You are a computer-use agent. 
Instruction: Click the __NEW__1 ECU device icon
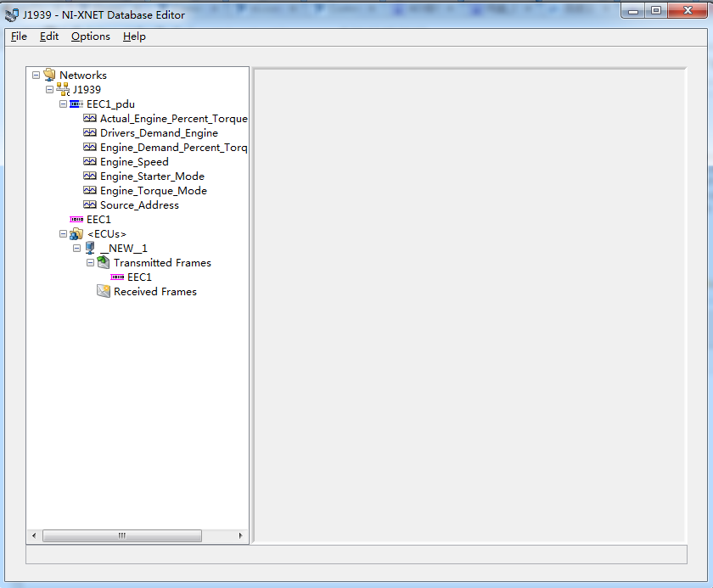coord(90,248)
